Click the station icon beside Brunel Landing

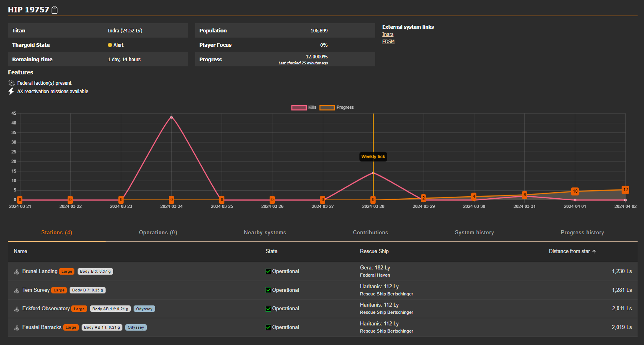16,272
